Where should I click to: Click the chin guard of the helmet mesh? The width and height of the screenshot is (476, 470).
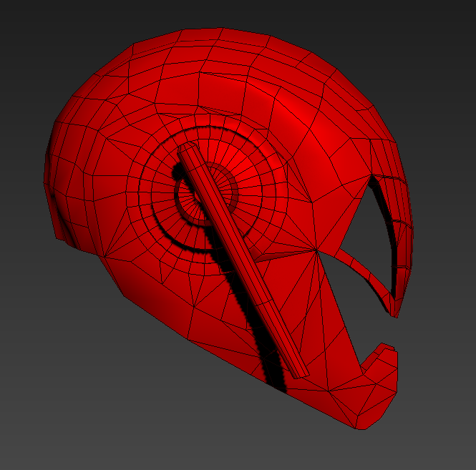pos(378,388)
